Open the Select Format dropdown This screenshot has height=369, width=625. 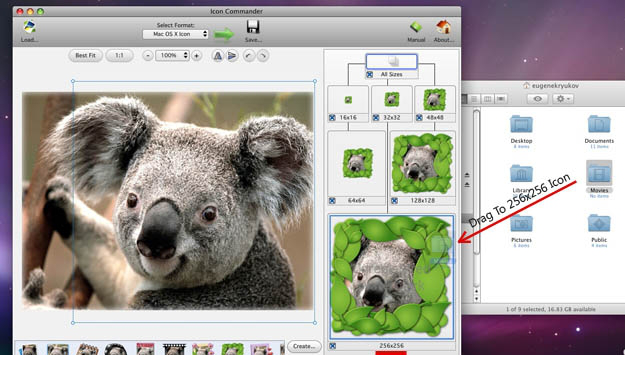coord(175,34)
